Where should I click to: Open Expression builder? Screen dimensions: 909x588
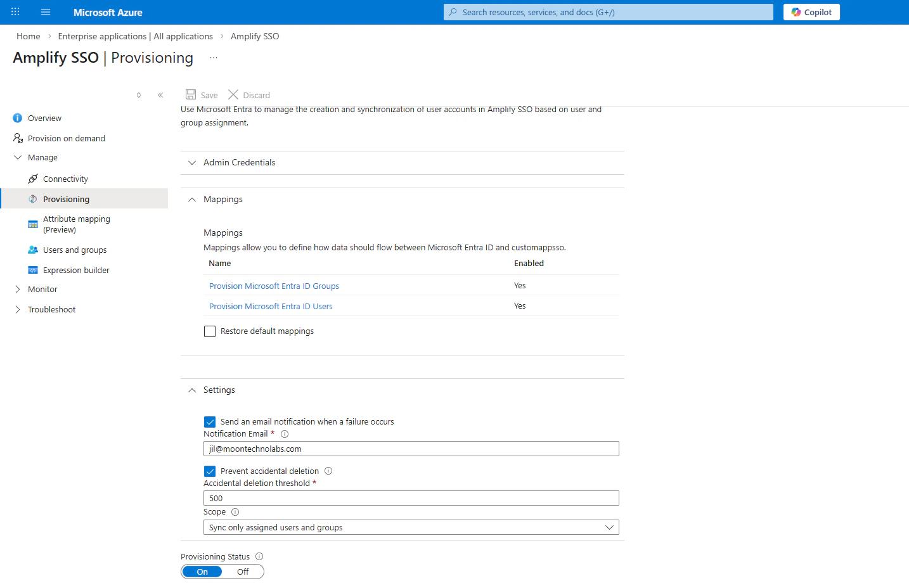point(76,270)
